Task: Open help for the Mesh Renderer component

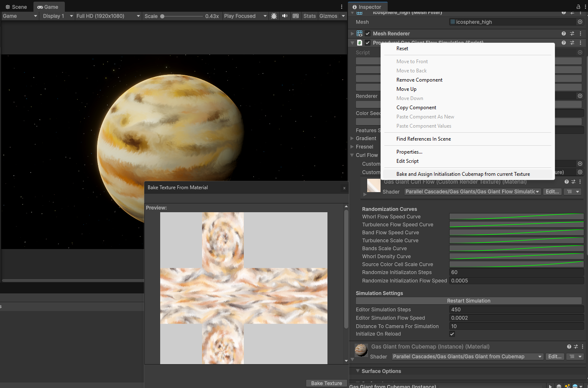Action: (563, 33)
